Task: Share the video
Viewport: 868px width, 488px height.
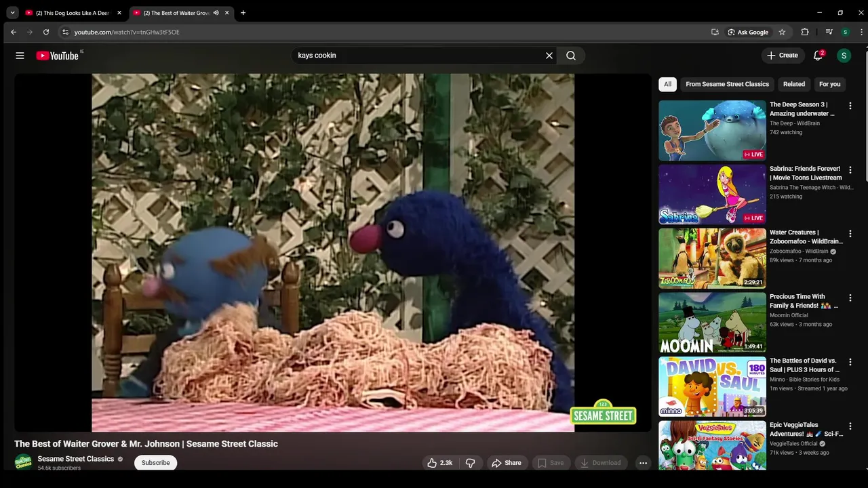Action: click(x=507, y=463)
